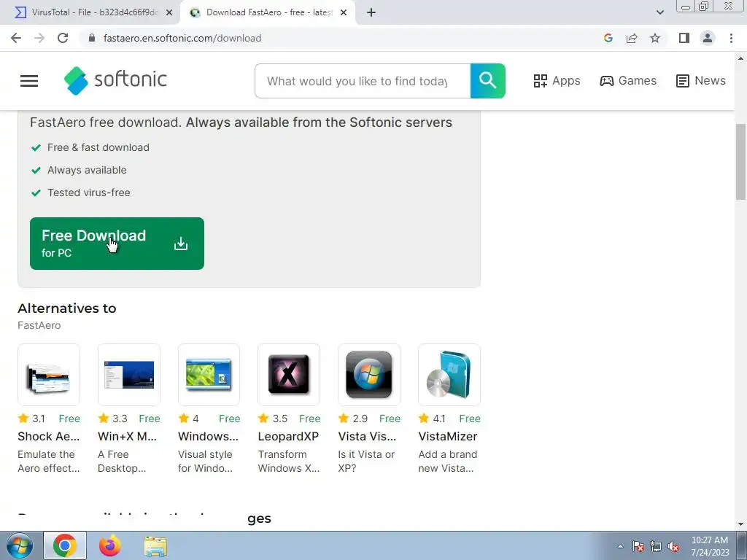747x560 pixels.
Task: Click the 'Alternatives to' heading
Action: click(x=66, y=308)
